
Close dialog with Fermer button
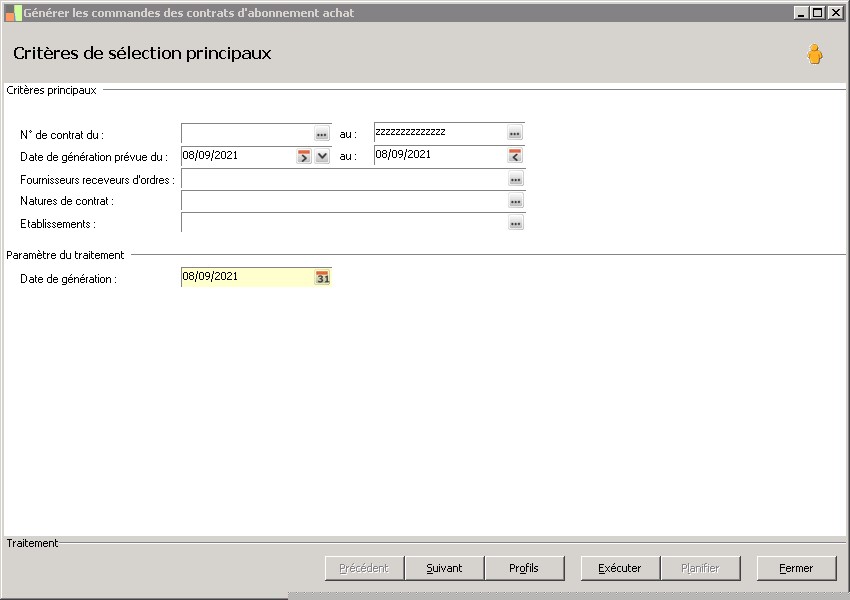pyautogui.click(x=796, y=568)
